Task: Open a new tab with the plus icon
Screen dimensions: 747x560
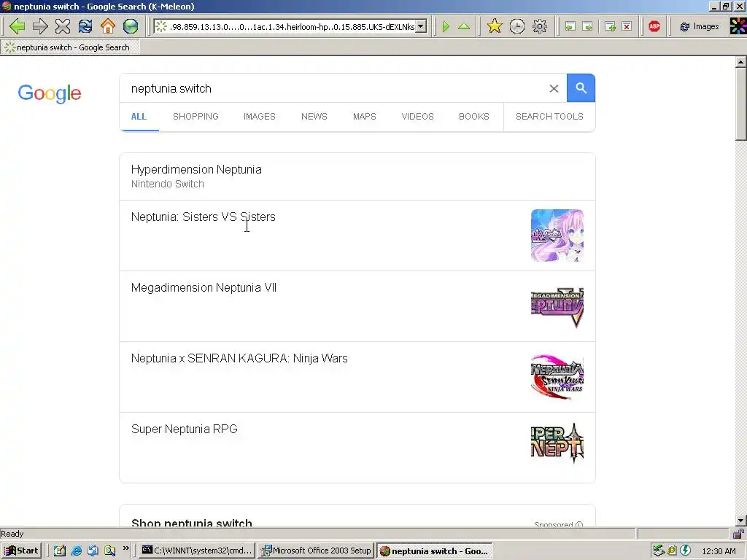Action: [610, 26]
